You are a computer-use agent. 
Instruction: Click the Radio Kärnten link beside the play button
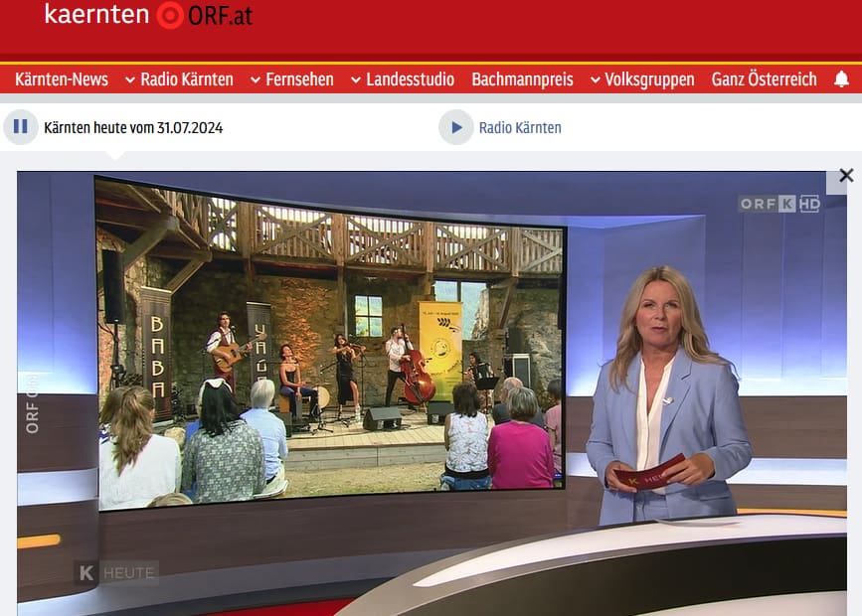pyautogui.click(x=520, y=127)
